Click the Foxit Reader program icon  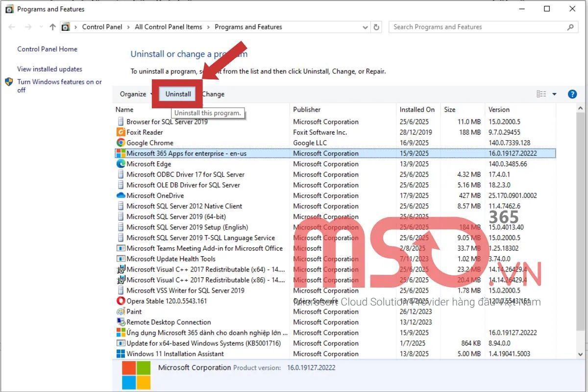[121, 132]
